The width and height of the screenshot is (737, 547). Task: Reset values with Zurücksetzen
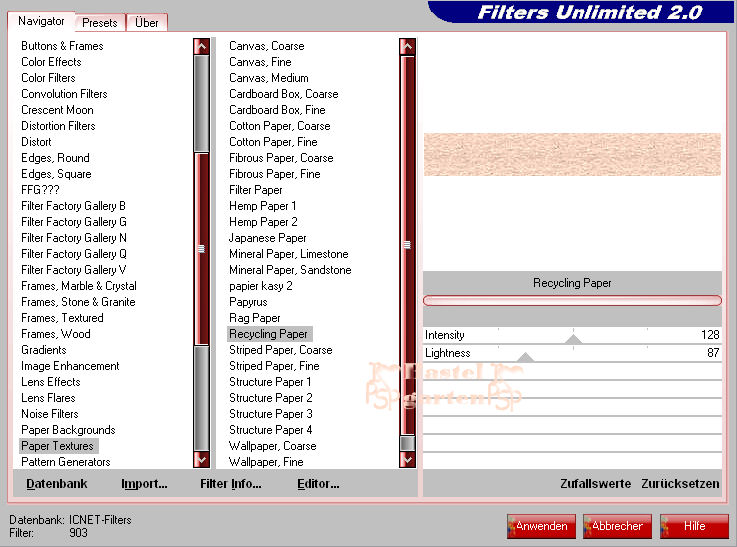point(680,484)
